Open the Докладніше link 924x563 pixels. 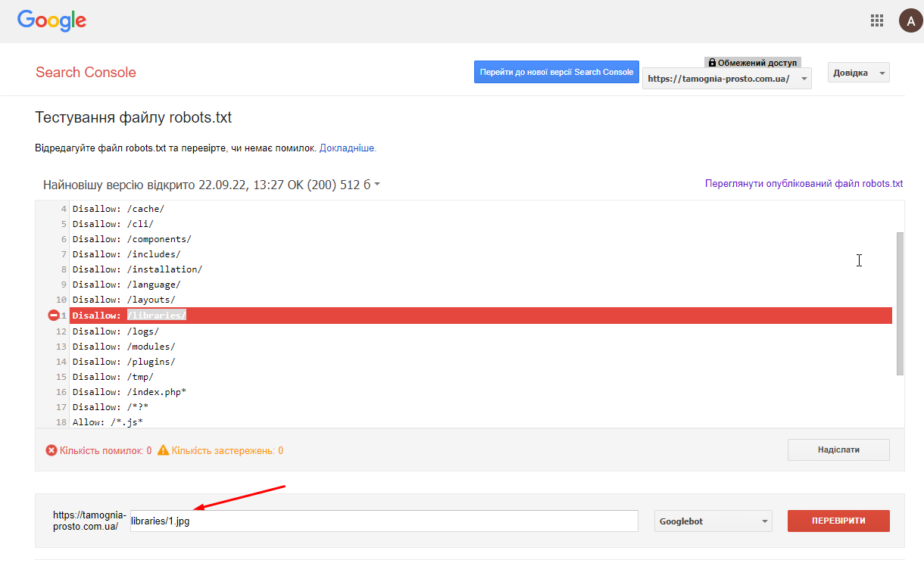click(348, 148)
